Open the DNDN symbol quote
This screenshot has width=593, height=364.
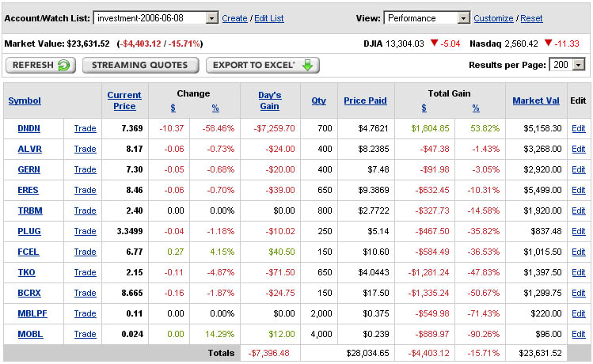[x=29, y=128]
